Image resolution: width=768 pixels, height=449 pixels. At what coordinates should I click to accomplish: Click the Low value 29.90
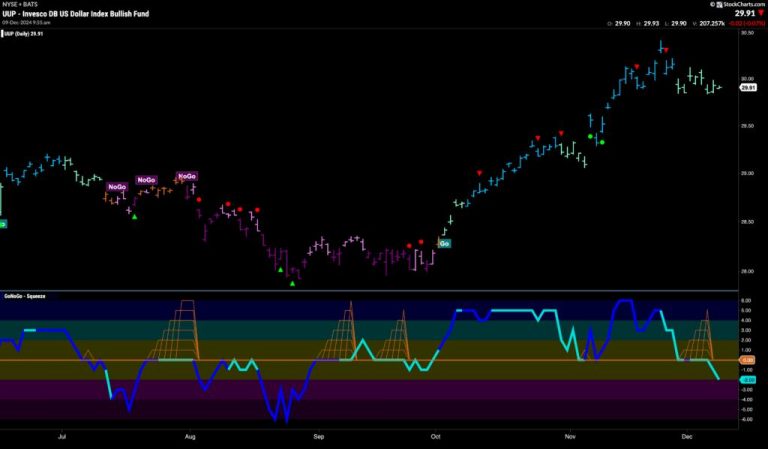coord(679,23)
